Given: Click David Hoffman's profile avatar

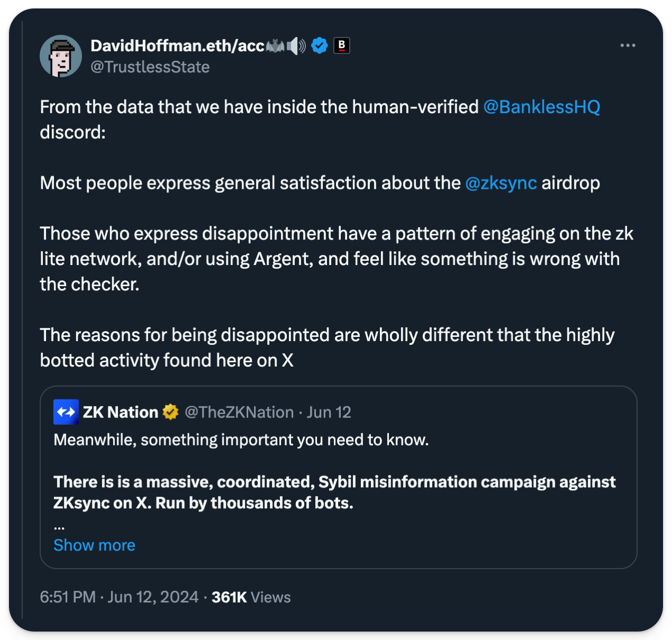Looking at the screenshot, I should click(x=61, y=56).
